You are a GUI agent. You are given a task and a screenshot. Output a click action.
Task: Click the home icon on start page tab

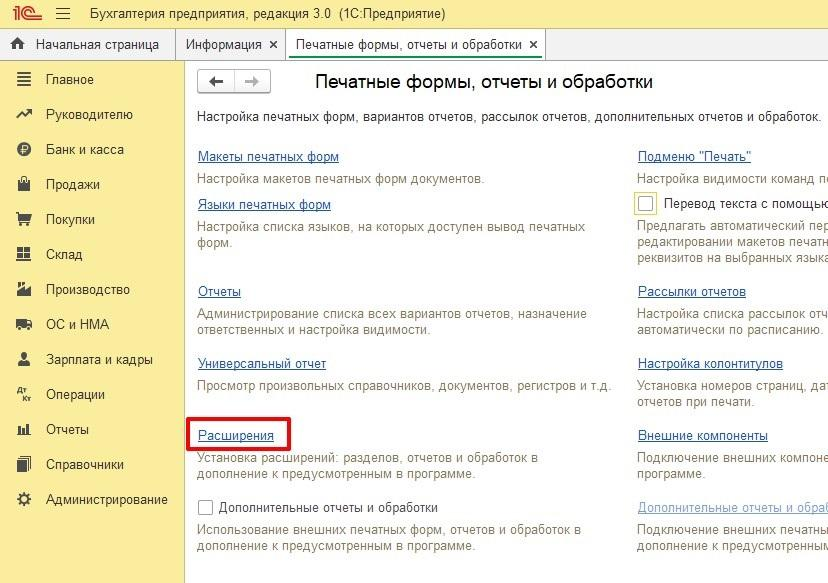[17, 44]
